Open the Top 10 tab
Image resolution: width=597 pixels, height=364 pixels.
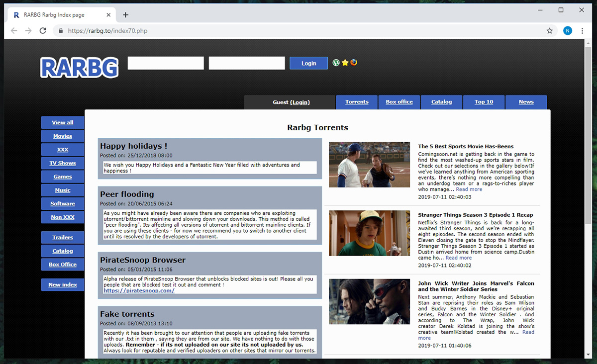coord(484,102)
